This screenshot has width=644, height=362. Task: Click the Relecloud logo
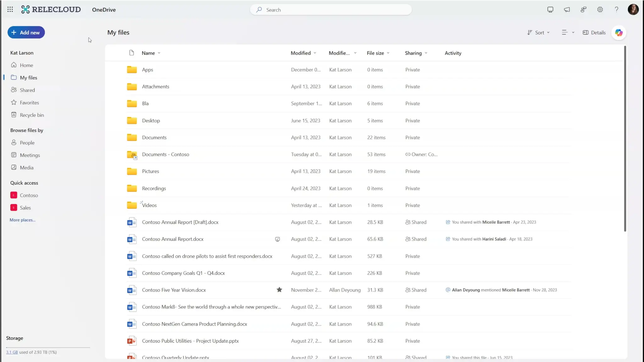[x=51, y=9]
